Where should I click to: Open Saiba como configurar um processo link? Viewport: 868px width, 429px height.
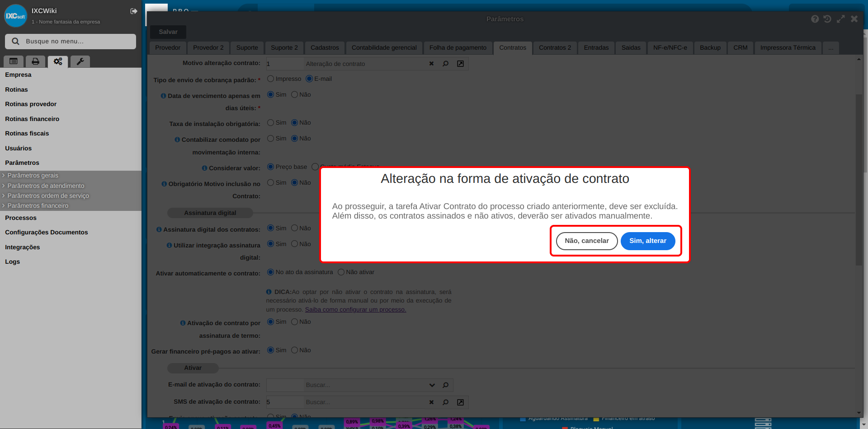pos(355,309)
